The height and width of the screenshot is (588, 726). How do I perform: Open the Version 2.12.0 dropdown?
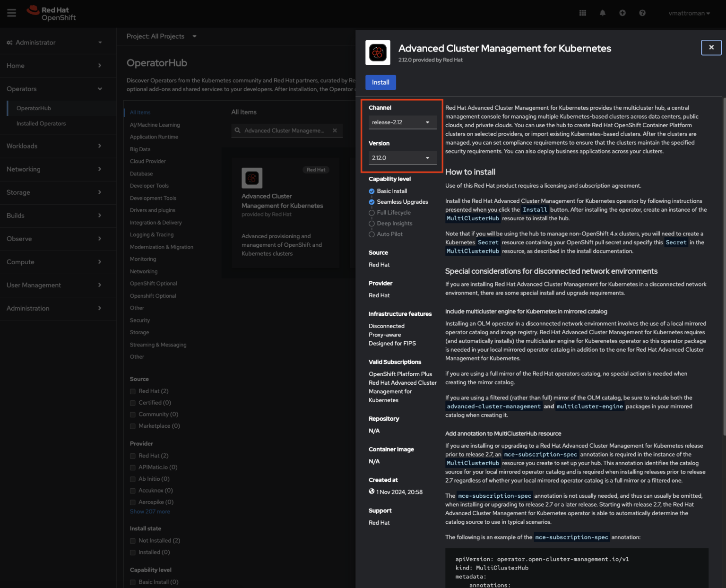pos(402,157)
